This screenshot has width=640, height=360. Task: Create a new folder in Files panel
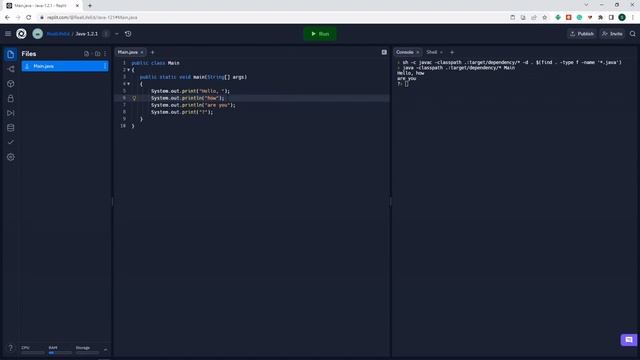[x=98, y=54]
